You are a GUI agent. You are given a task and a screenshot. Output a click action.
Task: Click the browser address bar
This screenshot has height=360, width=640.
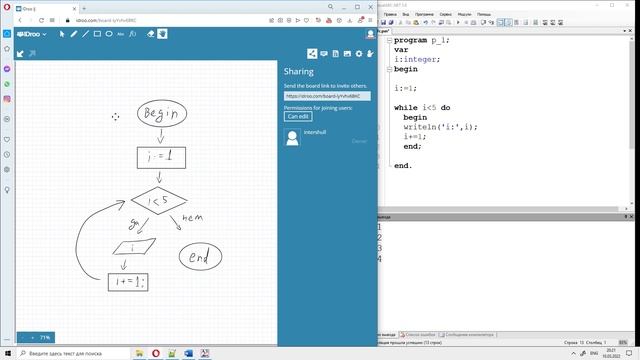coord(163,20)
